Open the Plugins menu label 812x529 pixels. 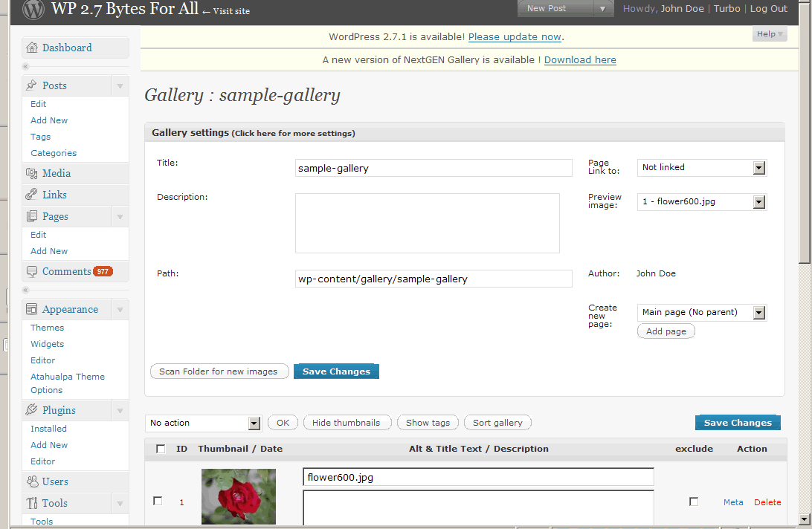pos(59,410)
